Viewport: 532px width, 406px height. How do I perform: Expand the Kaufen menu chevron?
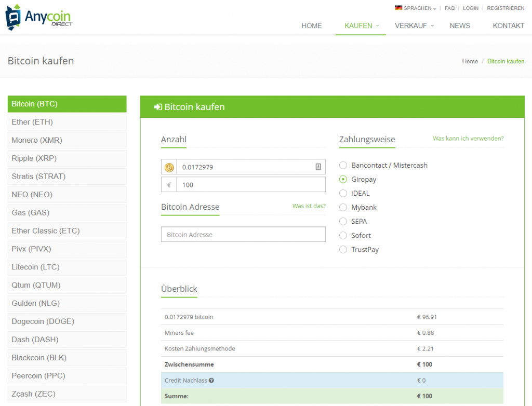click(x=377, y=26)
